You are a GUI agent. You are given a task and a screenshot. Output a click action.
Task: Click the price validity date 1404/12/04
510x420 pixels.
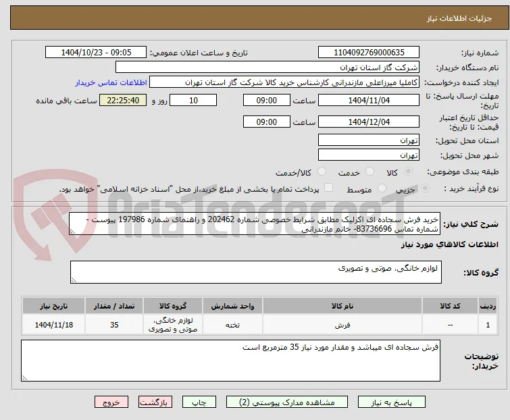(369, 122)
